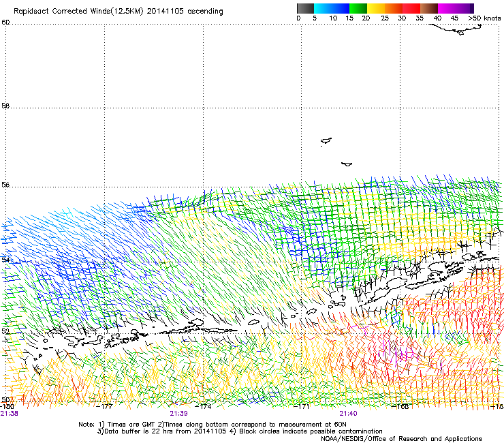This screenshot has height=443, width=504.
Task: Click the "Times are GMT" note line
Action: click(212, 425)
